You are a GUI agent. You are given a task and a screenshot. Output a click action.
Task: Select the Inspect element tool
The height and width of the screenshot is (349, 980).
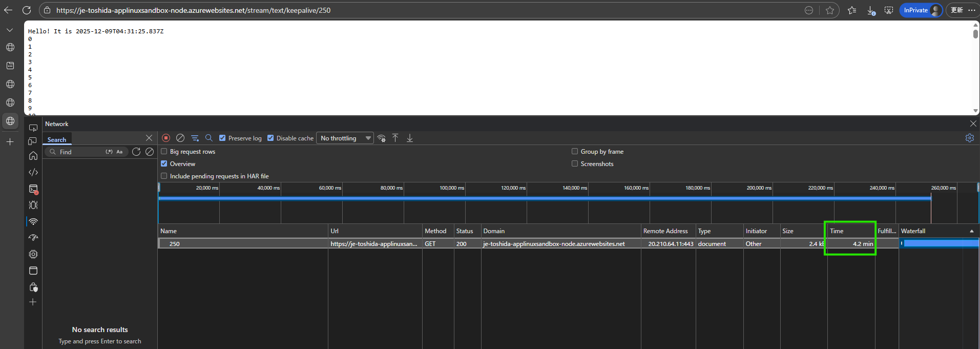[x=33, y=128]
